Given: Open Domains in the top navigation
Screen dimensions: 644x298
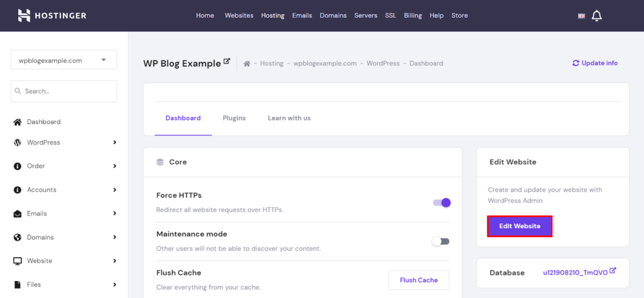Looking at the screenshot, I should point(333,16).
